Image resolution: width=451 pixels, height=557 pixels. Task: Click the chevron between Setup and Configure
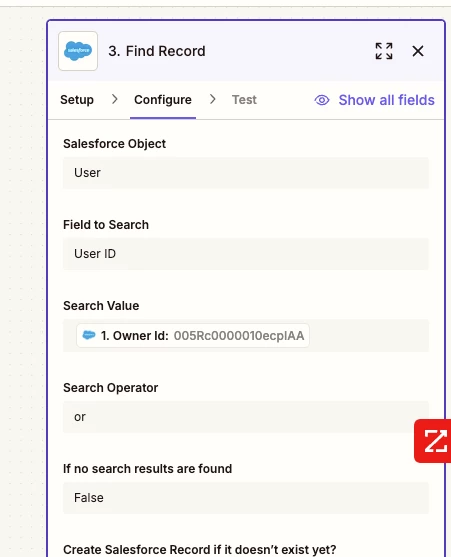(x=114, y=99)
